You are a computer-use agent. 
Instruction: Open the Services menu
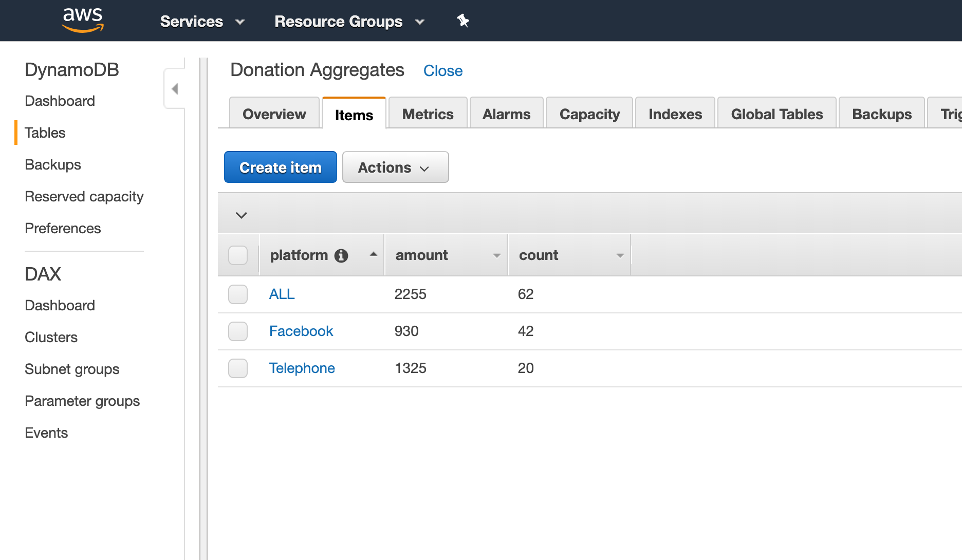pos(202,22)
